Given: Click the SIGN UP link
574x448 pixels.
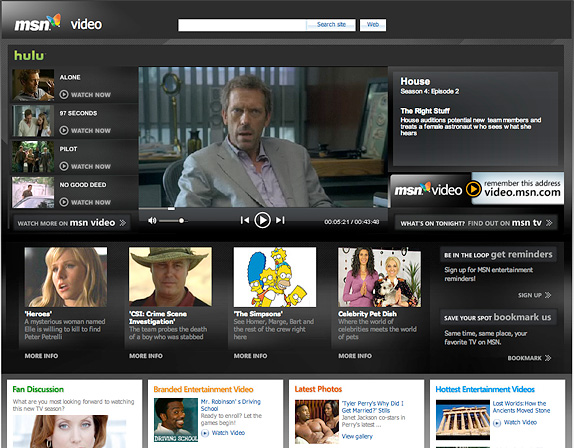Looking at the screenshot, I should pos(530,295).
